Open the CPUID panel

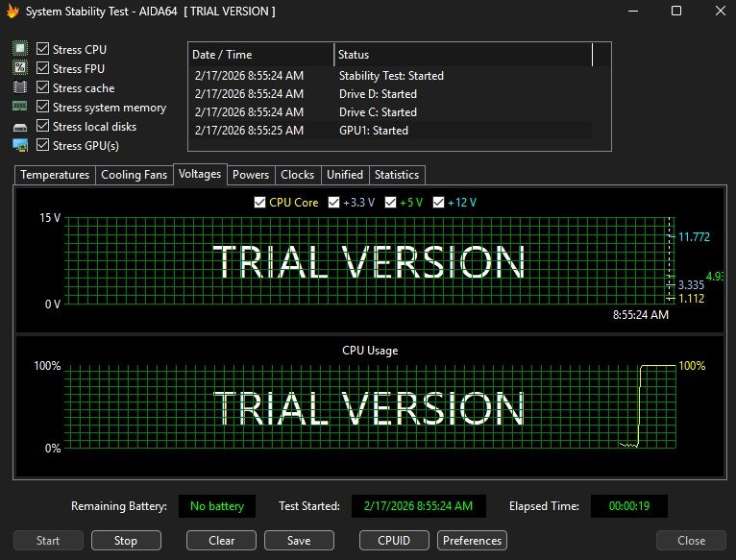coord(394,540)
